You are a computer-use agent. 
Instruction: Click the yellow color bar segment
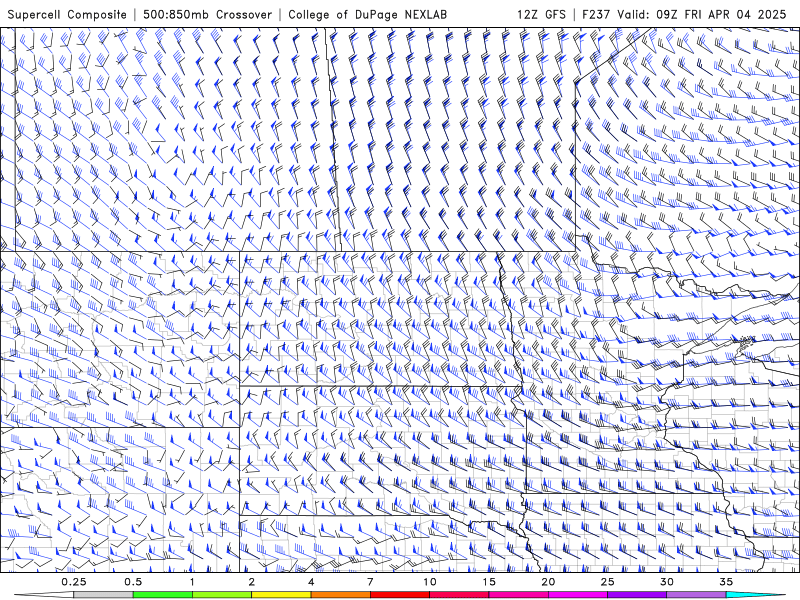point(281,595)
